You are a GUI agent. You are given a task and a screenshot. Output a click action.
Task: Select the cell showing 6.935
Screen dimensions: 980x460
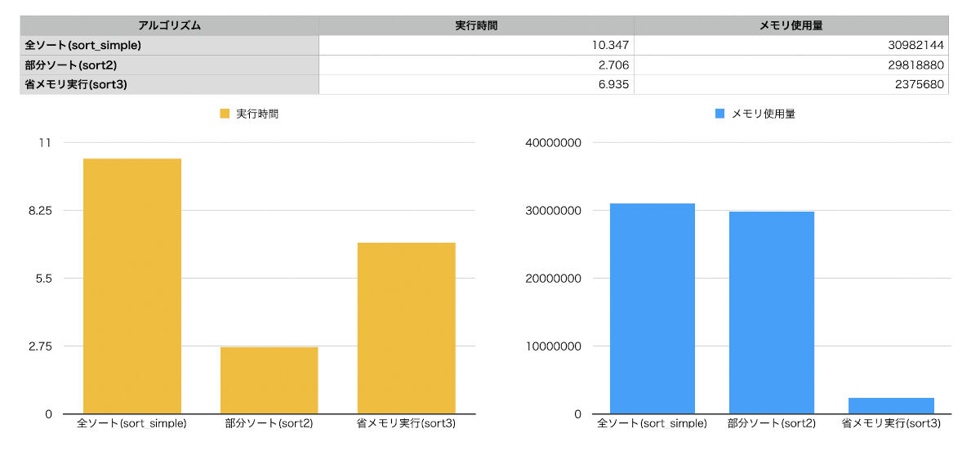[x=476, y=84]
